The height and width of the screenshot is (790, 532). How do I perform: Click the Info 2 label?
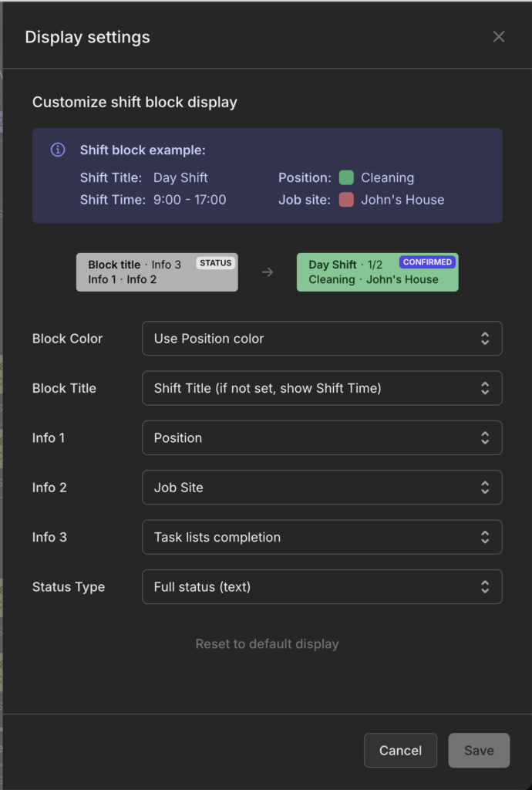coord(49,488)
